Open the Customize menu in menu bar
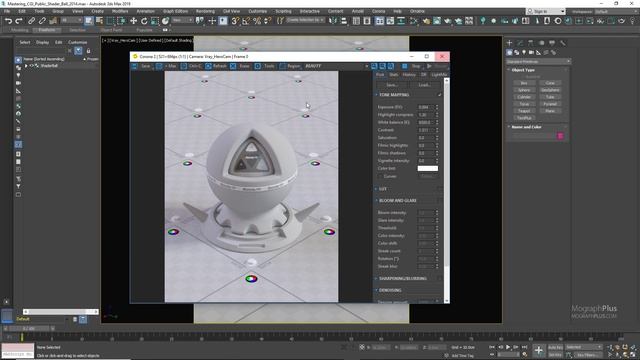This screenshot has width=640, height=360. tap(258, 11)
